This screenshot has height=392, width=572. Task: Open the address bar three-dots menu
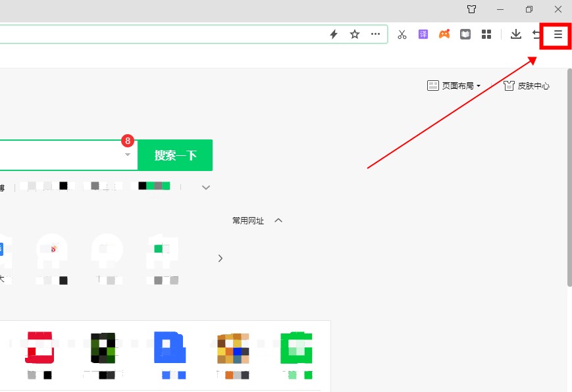(x=375, y=34)
